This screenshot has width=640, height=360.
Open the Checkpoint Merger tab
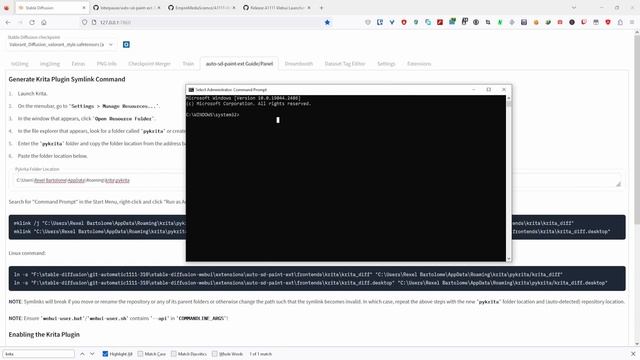(149, 64)
